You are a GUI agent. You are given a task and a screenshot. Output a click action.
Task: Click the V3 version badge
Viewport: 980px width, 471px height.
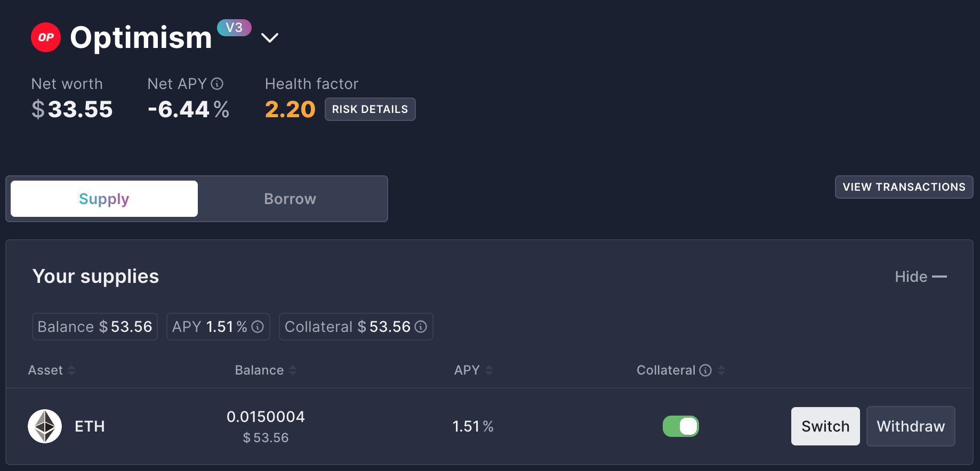(x=234, y=28)
